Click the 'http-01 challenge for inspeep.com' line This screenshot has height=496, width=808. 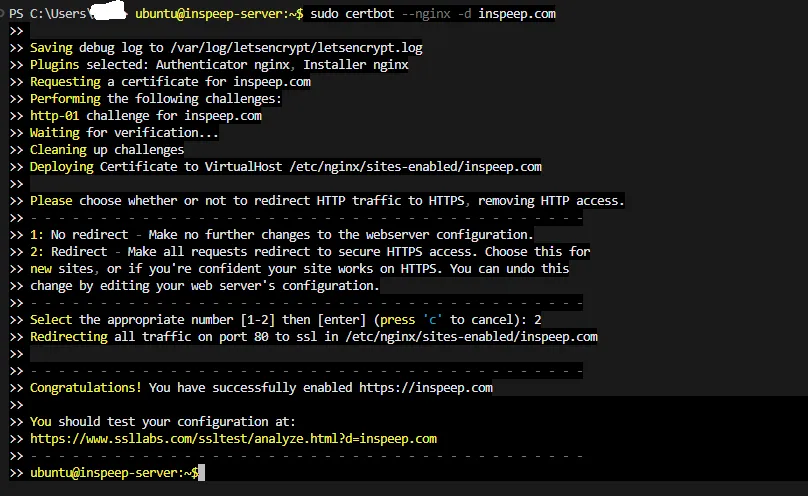tap(146, 116)
